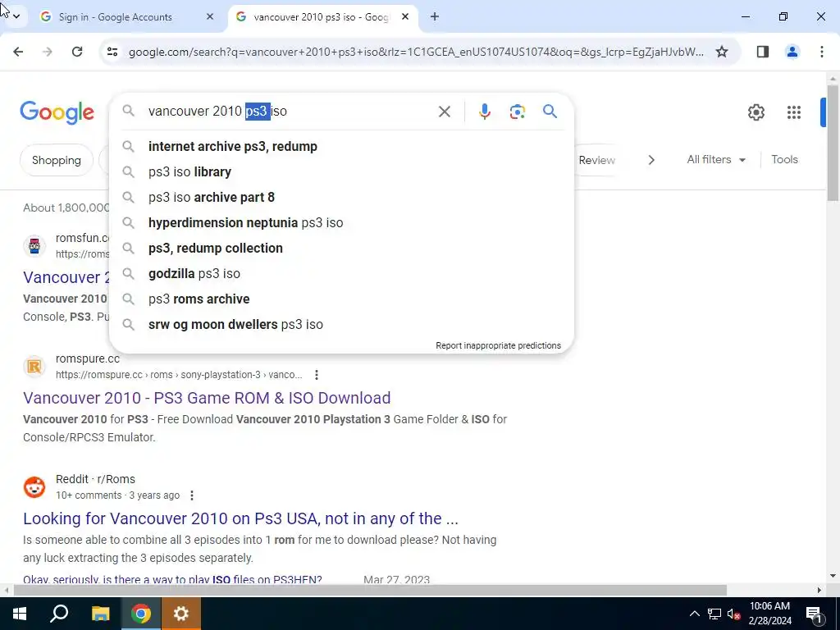Open tab search dropdown arrow
840x630 pixels.
pos(16,16)
